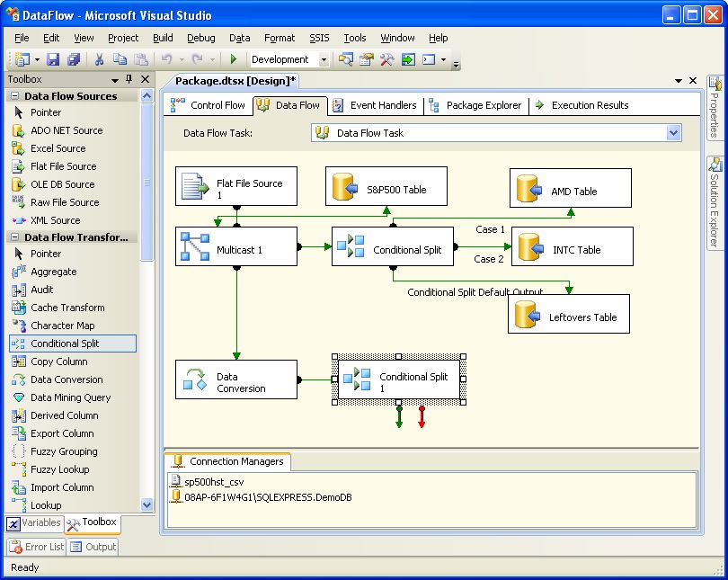Click the New Project toolbar icon
This screenshot has height=580, width=728.
[22, 59]
